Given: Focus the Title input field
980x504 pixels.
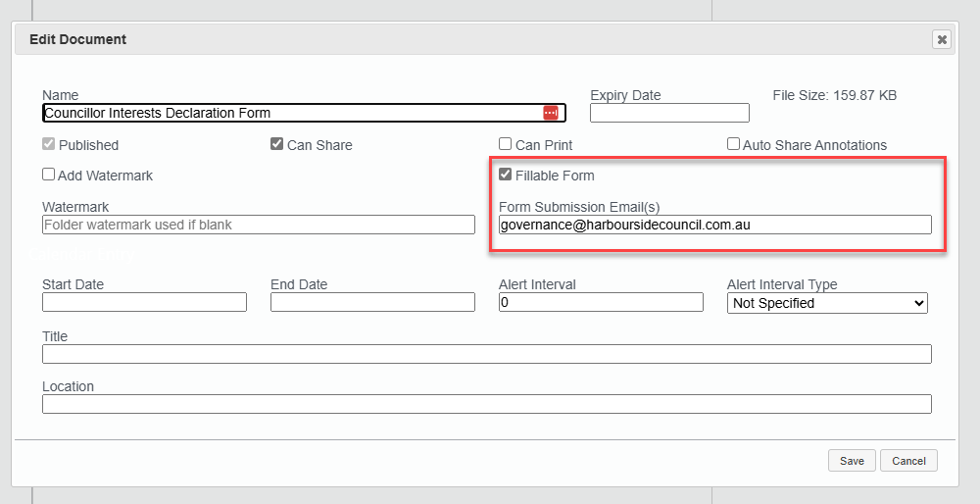Looking at the screenshot, I should [486, 354].
